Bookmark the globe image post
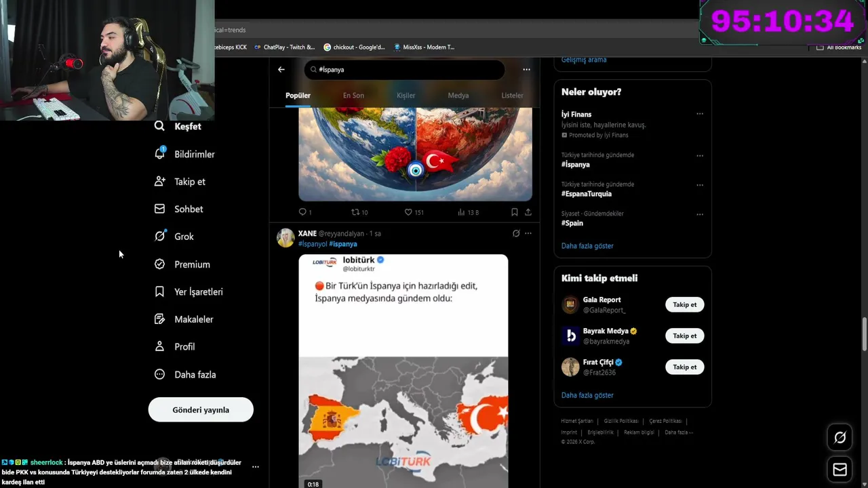Image resolution: width=868 pixels, height=488 pixels. (x=515, y=212)
